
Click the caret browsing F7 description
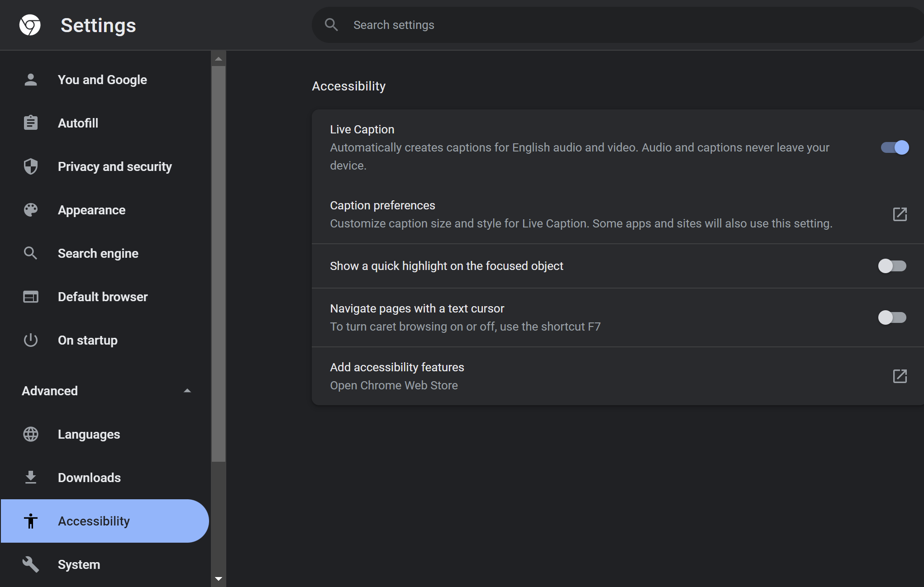pos(465,327)
